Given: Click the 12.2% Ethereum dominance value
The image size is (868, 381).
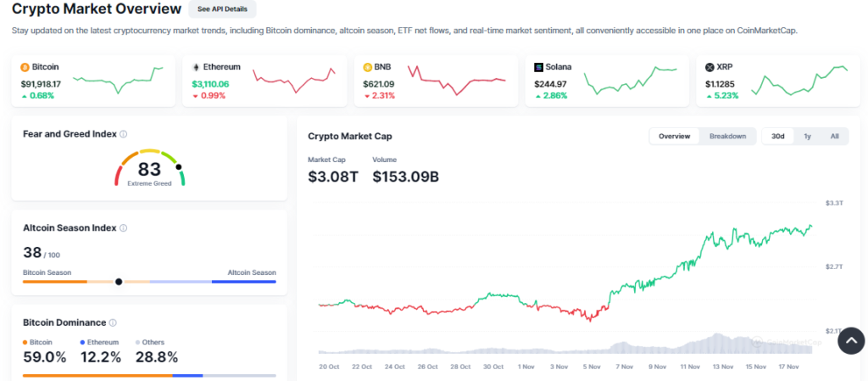Looking at the screenshot, I should pyautogui.click(x=101, y=357).
